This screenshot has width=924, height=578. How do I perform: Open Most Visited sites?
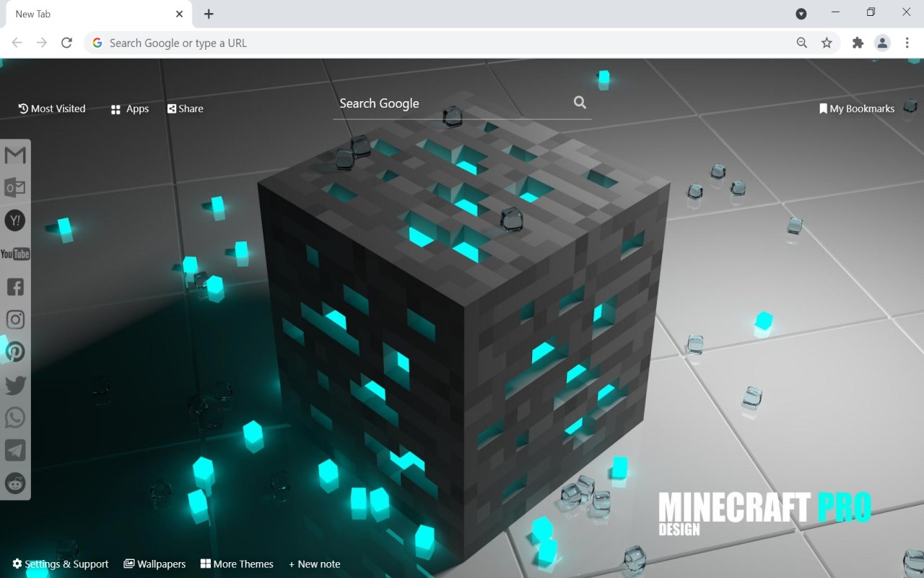point(52,108)
